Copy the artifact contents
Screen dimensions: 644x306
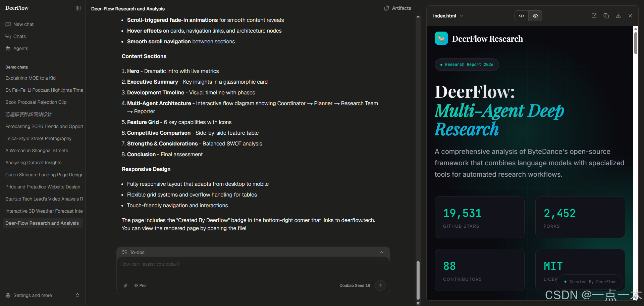point(606,16)
